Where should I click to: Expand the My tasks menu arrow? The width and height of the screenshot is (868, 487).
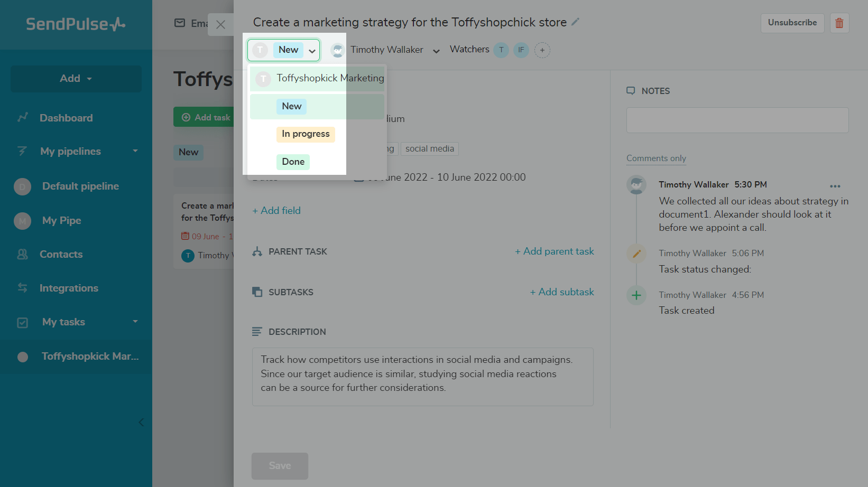coord(135,322)
